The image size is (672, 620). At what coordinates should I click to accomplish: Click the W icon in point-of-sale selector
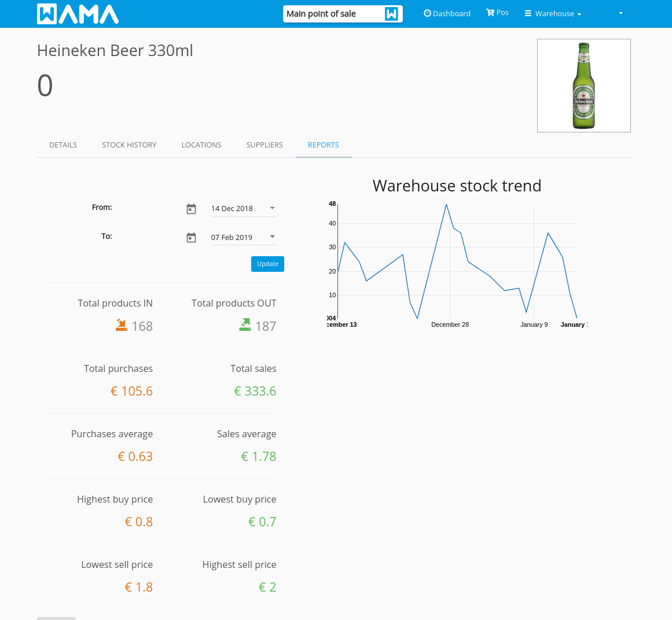coord(391,14)
